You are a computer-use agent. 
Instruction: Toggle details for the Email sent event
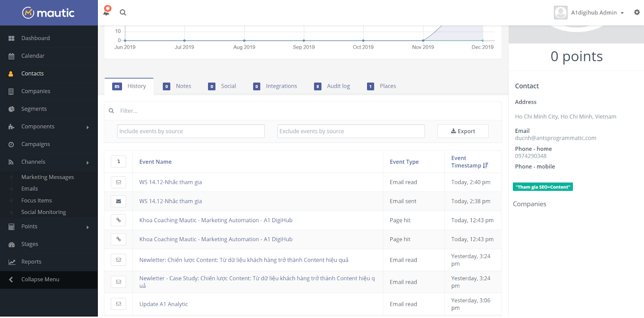point(118,201)
